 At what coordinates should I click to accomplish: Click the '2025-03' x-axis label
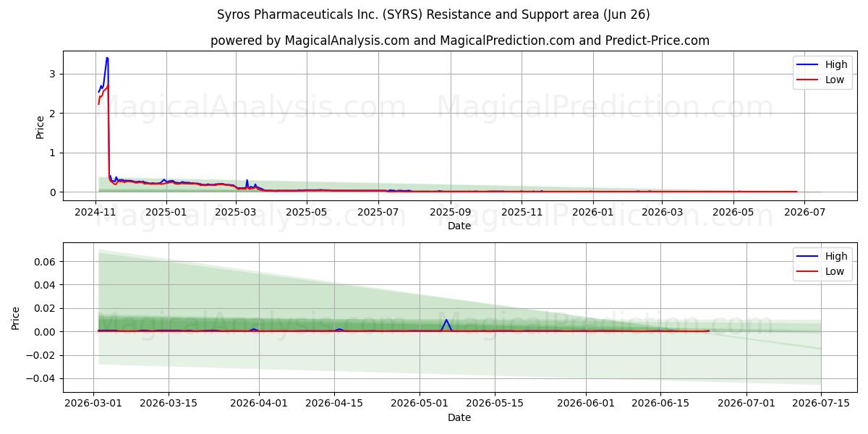237,212
